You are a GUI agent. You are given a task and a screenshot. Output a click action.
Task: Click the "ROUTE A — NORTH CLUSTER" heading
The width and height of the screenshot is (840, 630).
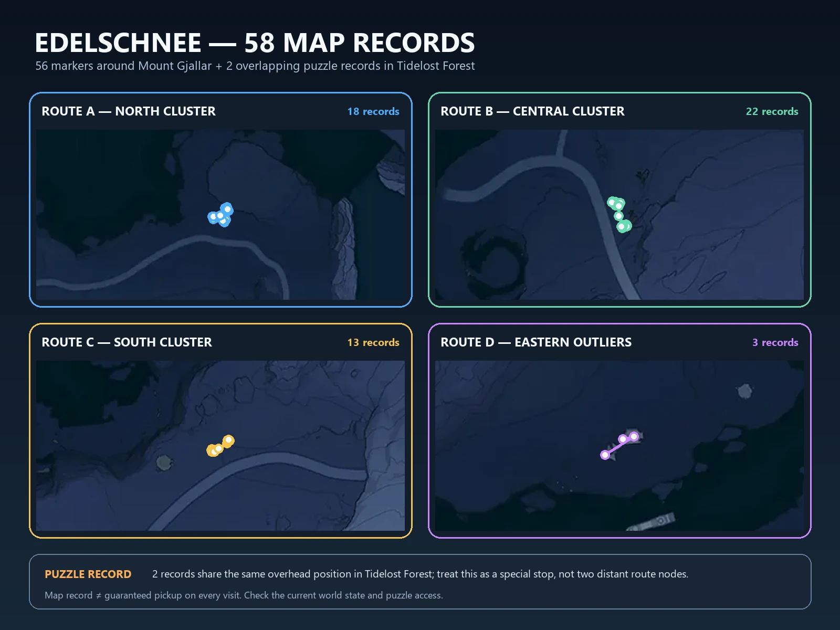129,111
